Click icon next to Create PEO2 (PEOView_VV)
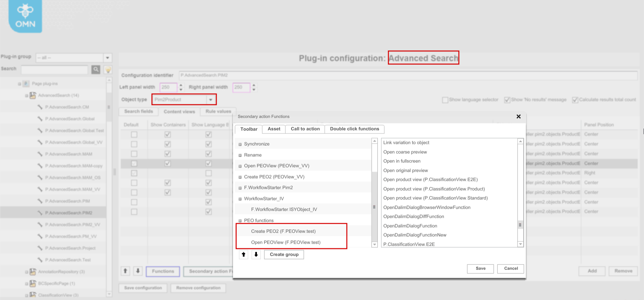The height and width of the screenshot is (300, 644). 240,177
